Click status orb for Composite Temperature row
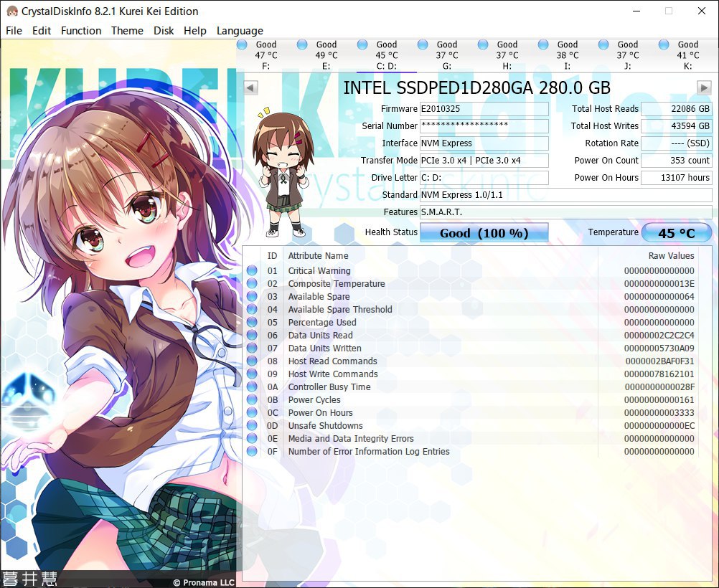719x588 pixels. tap(252, 284)
